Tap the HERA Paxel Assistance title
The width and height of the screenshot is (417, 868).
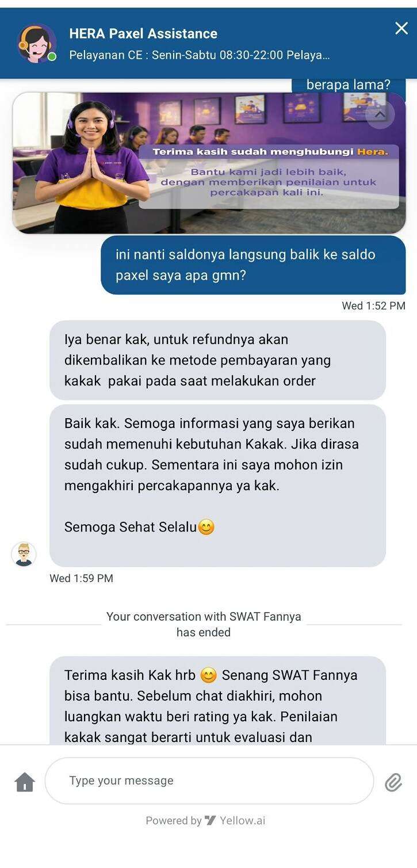[x=143, y=33]
